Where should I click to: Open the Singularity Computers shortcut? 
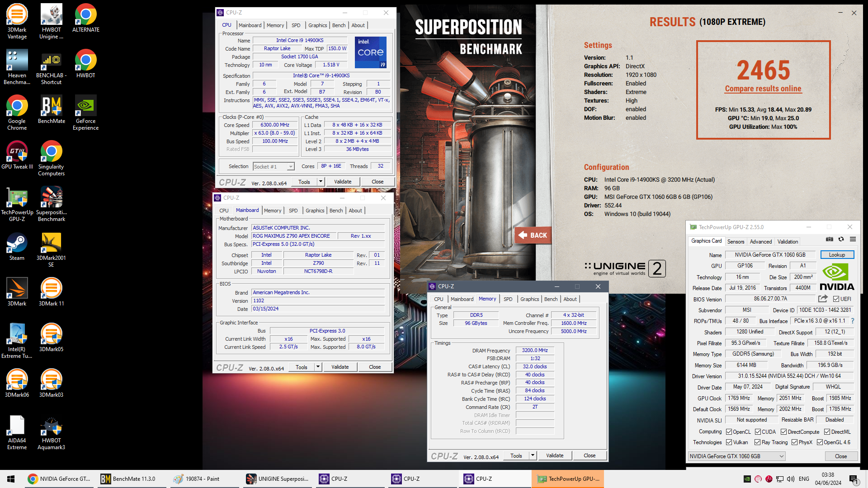click(x=51, y=158)
